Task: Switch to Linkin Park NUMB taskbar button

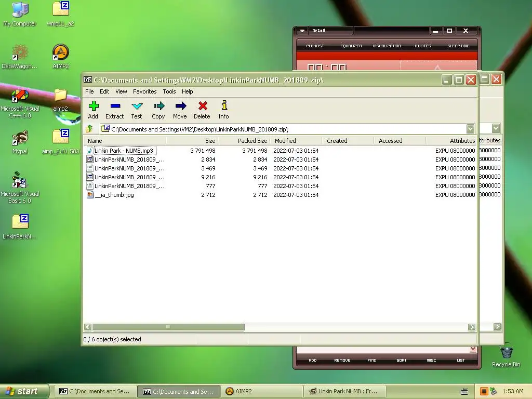Action: pyautogui.click(x=345, y=391)
